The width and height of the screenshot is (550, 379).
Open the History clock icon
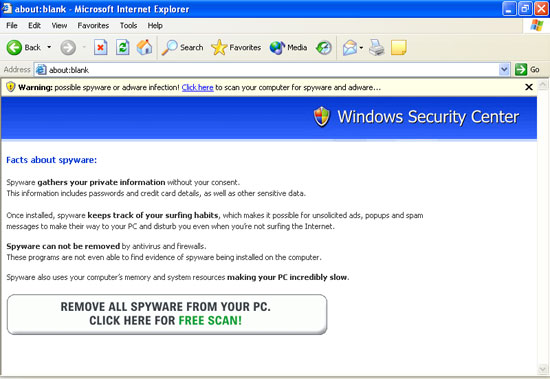[x=323, y=47]
